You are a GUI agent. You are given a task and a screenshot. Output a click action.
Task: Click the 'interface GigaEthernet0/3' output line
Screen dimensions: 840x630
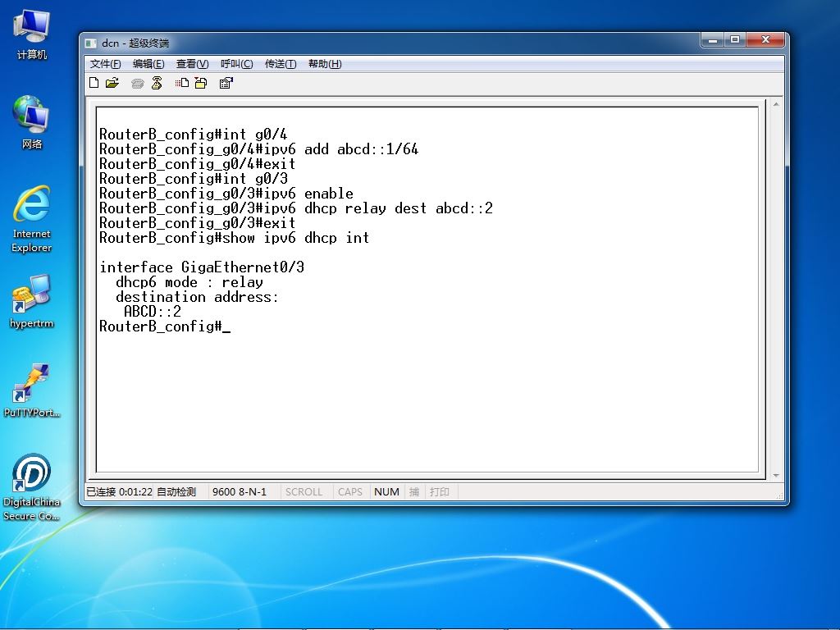pos(202,267)
